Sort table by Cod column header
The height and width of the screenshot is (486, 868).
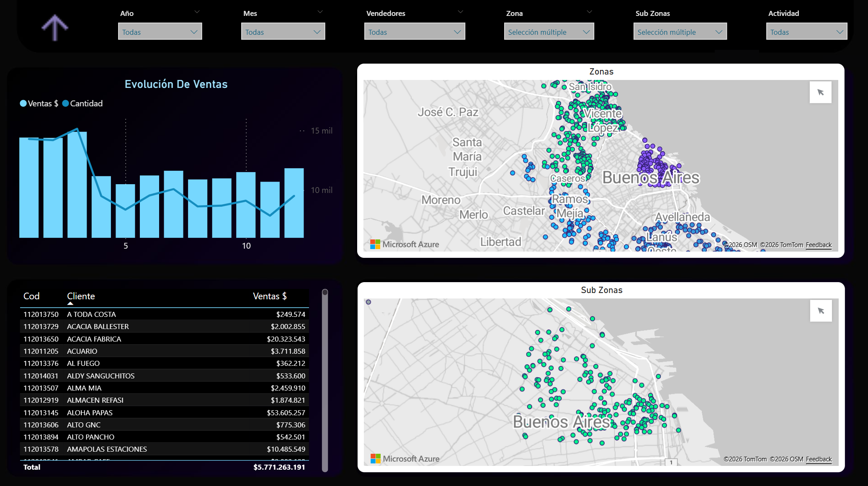point(31,296)
